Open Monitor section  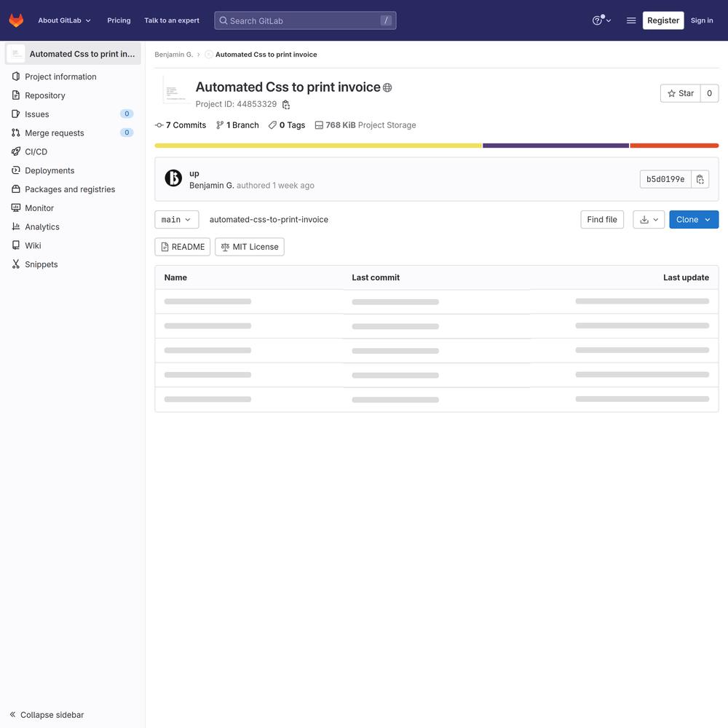point(72,208)
